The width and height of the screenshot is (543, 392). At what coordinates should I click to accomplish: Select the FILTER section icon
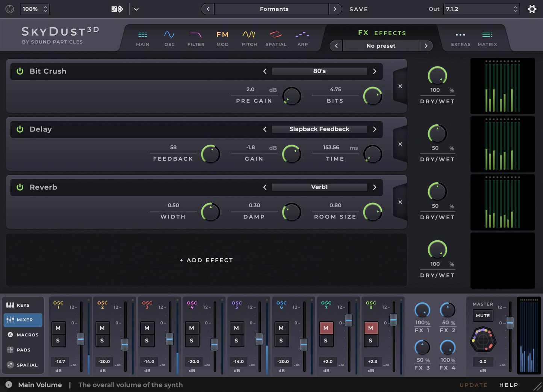196,38
